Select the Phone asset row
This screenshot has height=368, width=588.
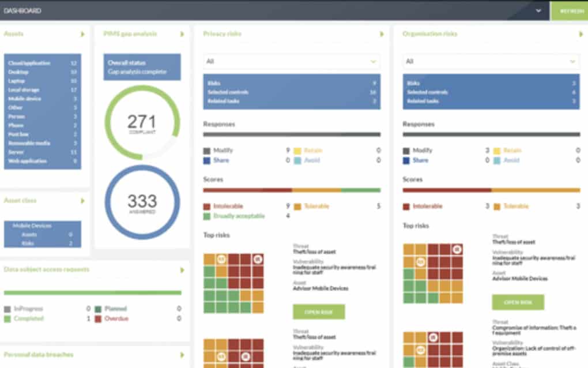coord(43,125)
